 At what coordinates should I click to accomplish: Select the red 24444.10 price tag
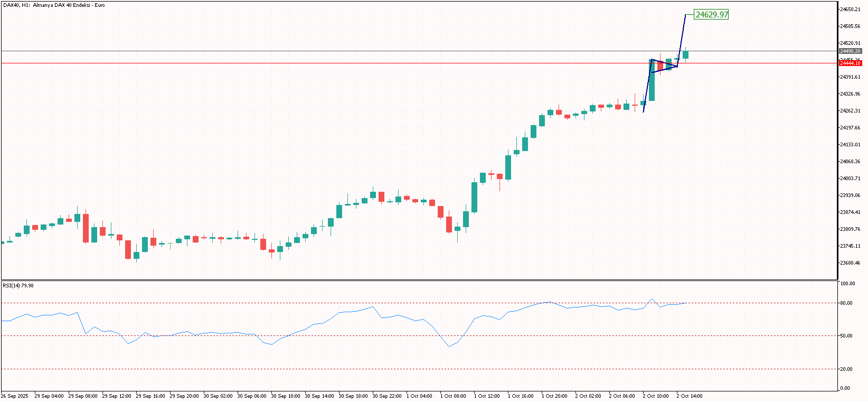[x=850, y=63]
